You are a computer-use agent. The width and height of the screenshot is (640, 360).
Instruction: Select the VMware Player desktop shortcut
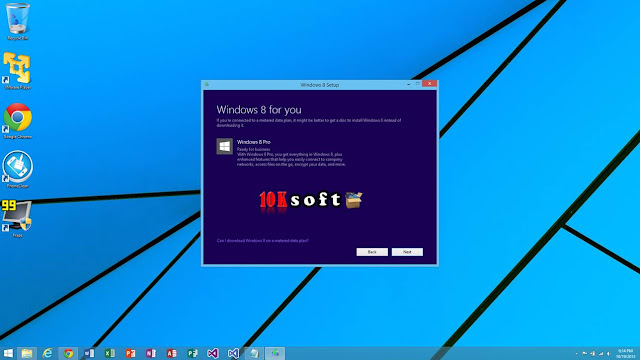tap(18, 71)
